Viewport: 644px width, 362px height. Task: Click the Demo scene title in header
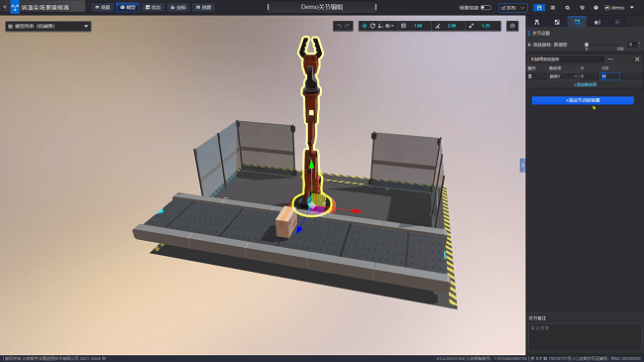pos(322,7)
